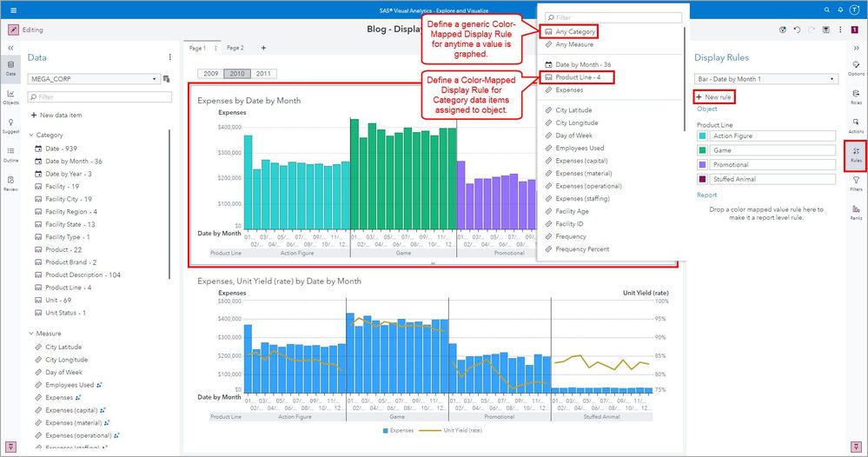Image resolution: width=868 pixels, height=457 pixels.
Task: Switch to Page 1 tab
Action: pyautogui.click(x=197, y=48)
